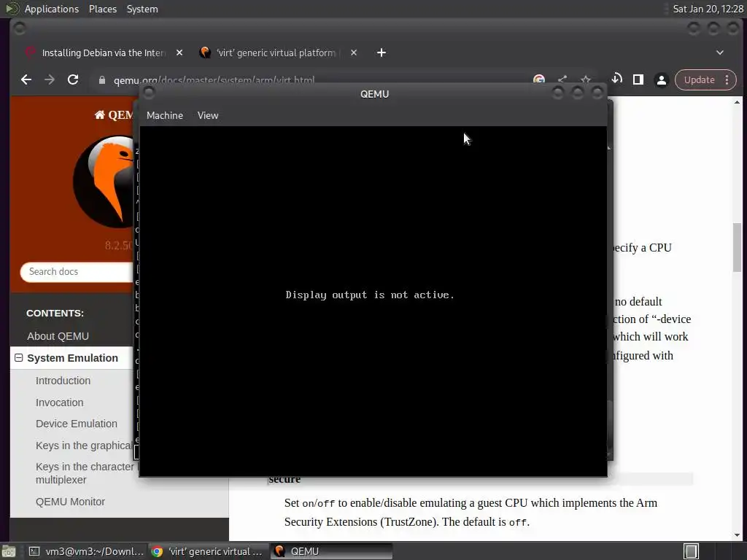Viewport: 747px width, 560px height.
Task: Open the Applications menu in top panel
Action: point(52,9)
